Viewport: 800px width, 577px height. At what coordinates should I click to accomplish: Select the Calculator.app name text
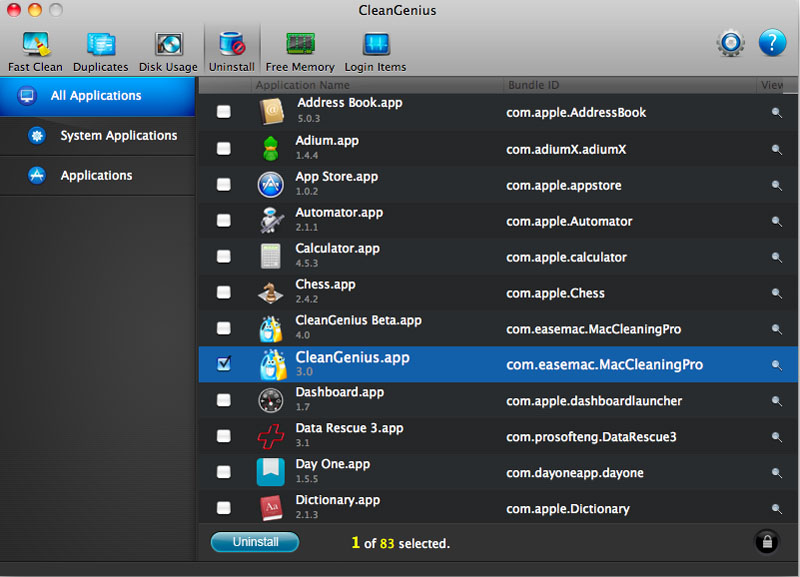[338, 249]
